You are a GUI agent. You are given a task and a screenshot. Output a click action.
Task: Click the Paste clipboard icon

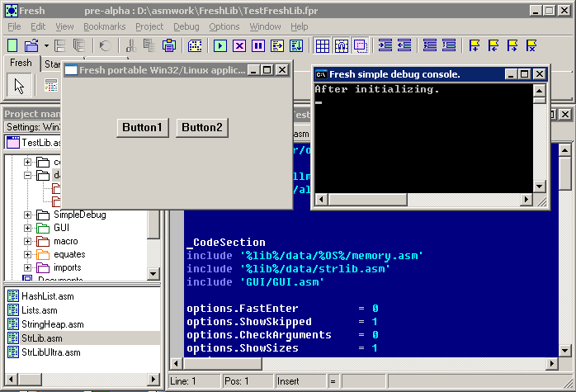point(169,46)
